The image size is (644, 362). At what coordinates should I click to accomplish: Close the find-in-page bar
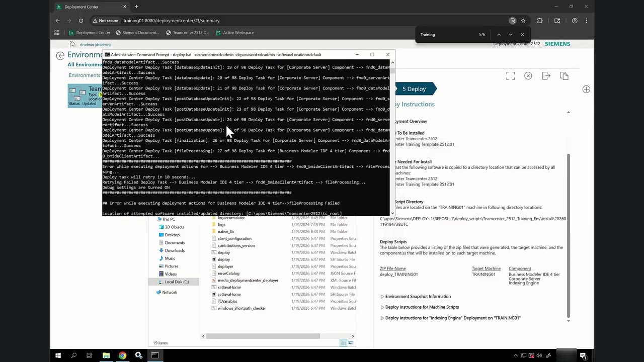[522, 35]
